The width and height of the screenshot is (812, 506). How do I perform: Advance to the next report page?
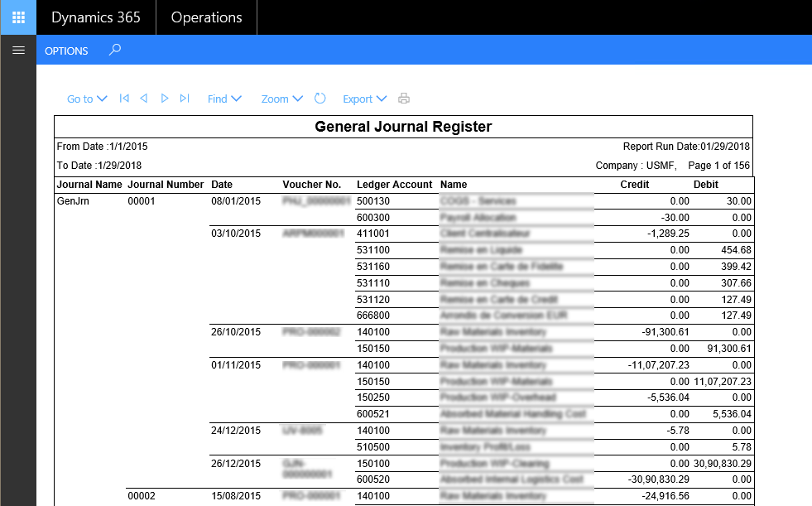165,98
